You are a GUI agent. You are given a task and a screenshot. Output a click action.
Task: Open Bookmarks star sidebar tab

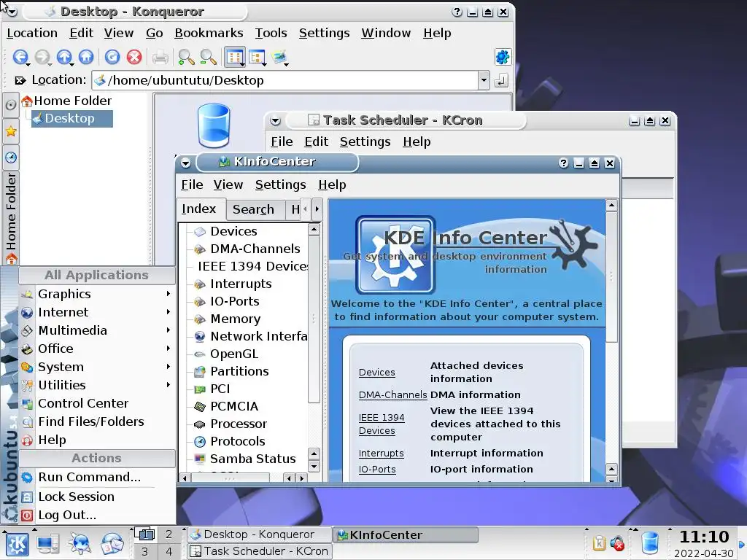point(11,131)
